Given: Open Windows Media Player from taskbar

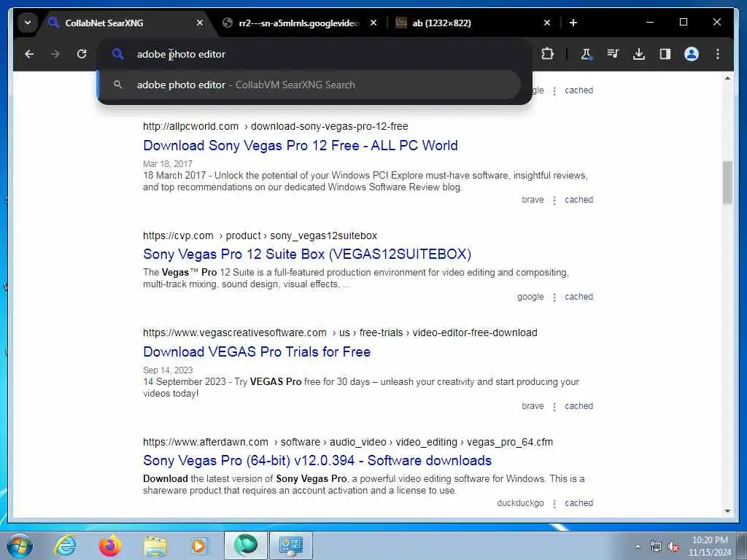Looking at the screenshot, I should (200, 545).
